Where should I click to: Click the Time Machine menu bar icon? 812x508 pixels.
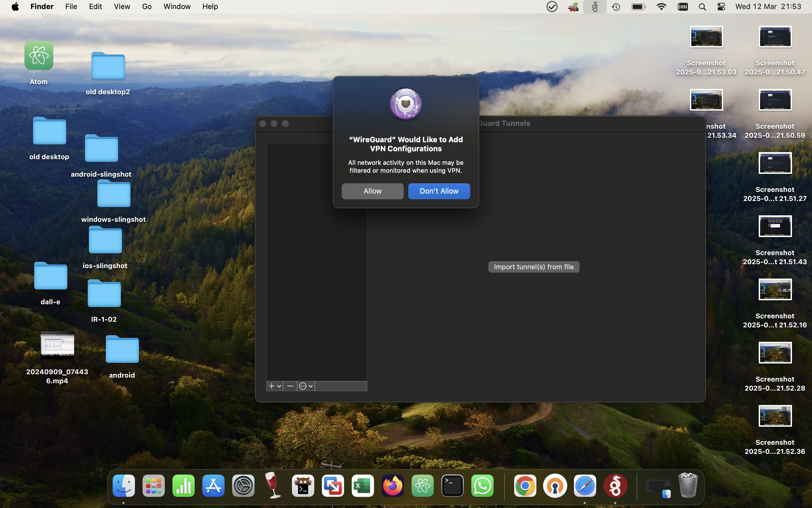616,7
